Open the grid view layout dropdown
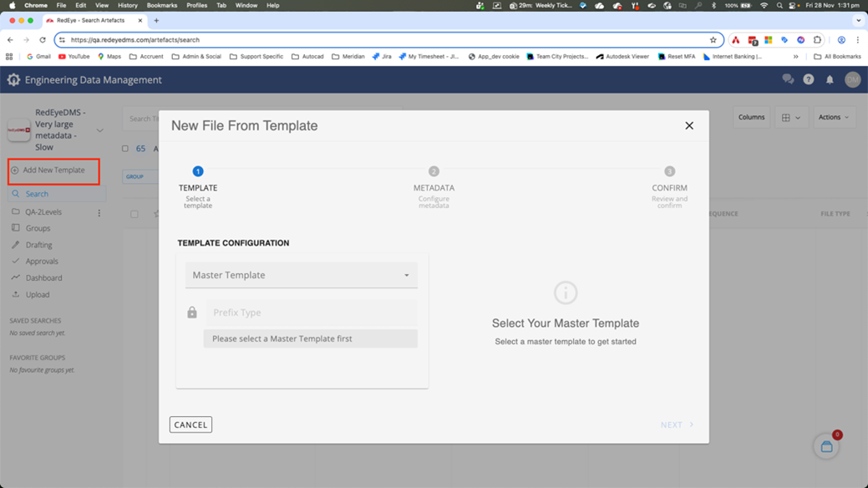 pyautogui.click(x=790, y=118)
